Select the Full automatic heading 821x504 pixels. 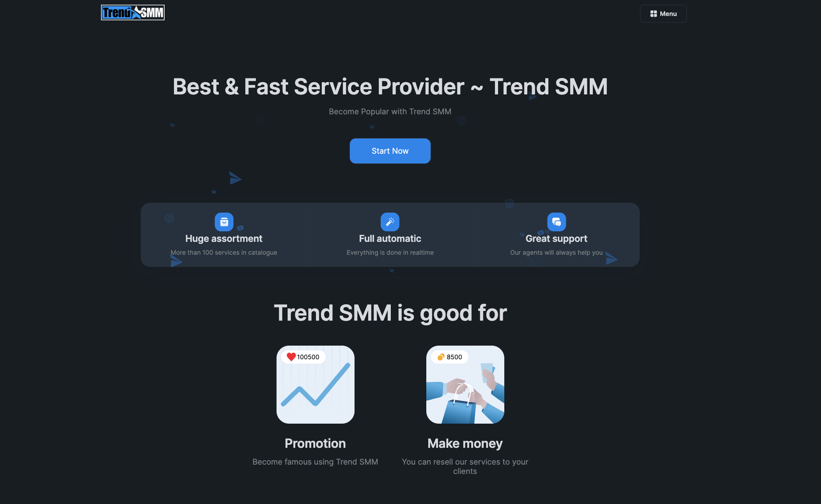point(390,238)
